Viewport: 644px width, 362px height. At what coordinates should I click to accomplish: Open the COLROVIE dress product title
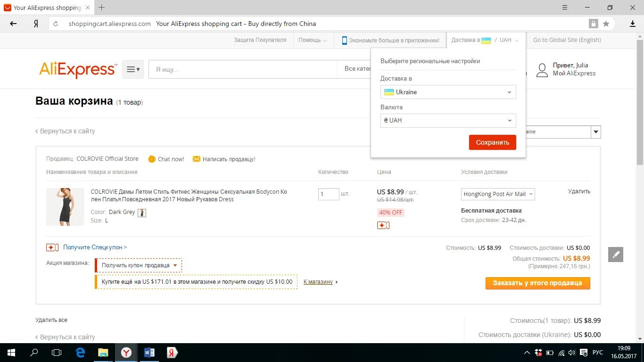tap(189, 196)
